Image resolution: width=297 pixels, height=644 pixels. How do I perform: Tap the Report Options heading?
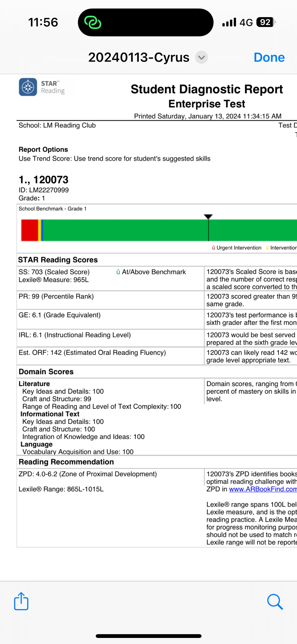click(x=43, y=149)
